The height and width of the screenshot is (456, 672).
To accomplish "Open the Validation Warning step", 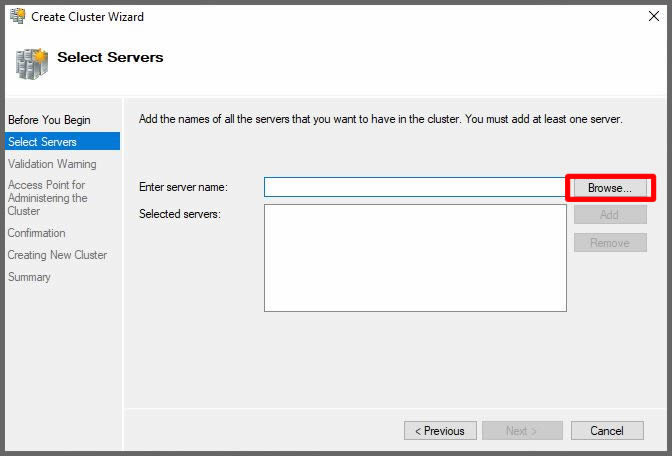I will [52, 164].
